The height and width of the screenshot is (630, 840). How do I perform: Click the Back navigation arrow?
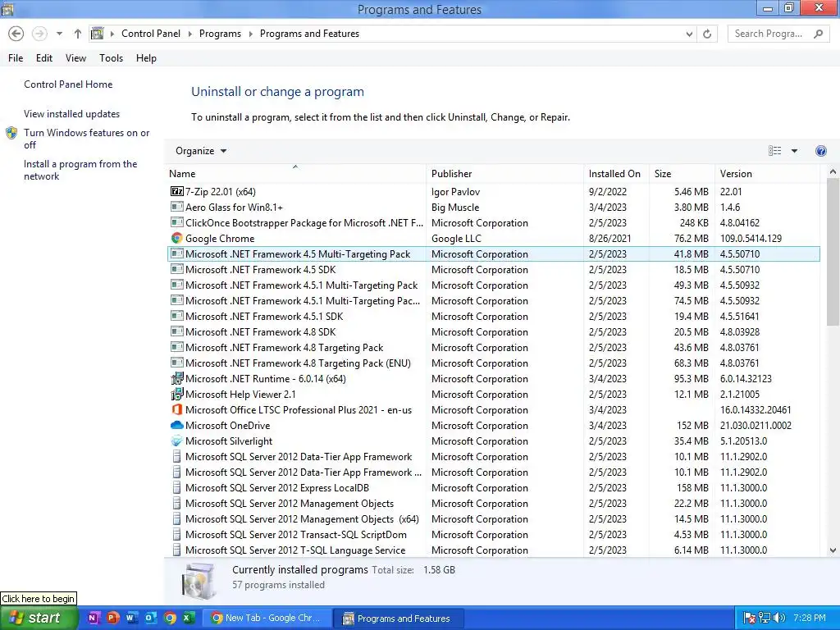(16, 34)
